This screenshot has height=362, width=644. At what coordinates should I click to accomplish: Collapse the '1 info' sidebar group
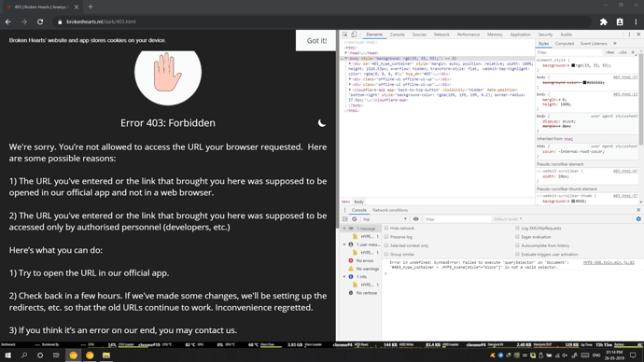click(x=344, y=276)
